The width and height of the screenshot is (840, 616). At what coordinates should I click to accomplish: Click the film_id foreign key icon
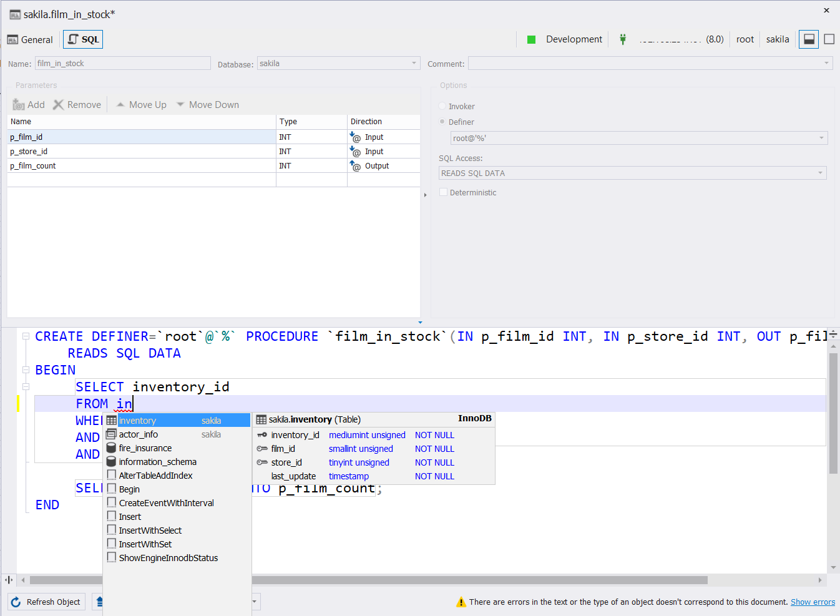tap(262, 449)
